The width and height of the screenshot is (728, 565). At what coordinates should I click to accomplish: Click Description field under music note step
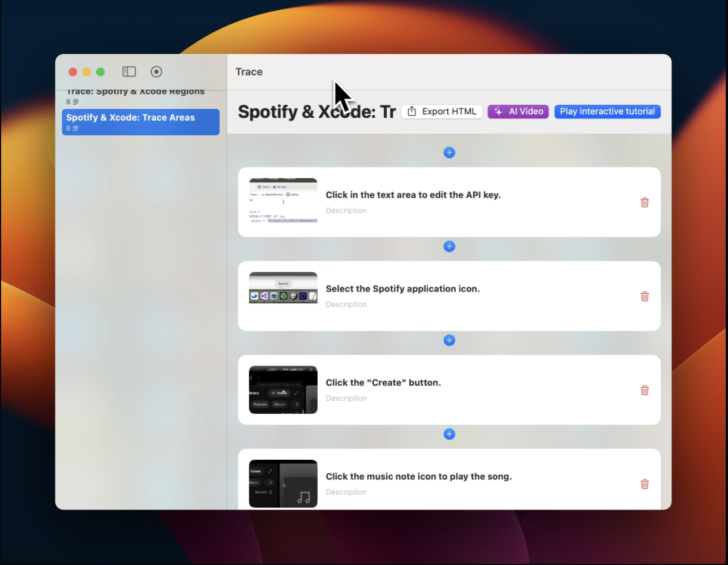click(x=346, y=493)
